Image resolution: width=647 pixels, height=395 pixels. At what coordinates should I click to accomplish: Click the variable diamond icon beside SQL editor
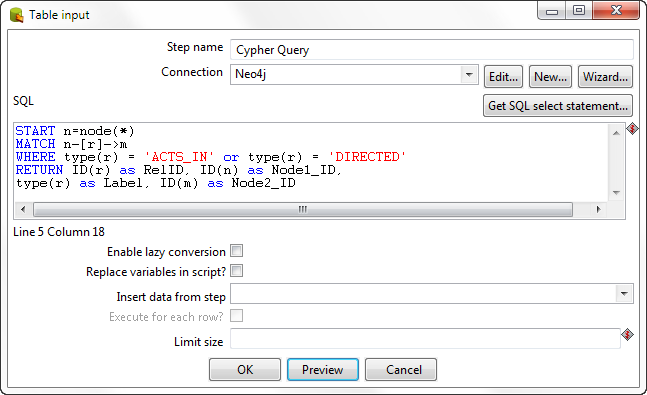pyautogui.click(x=632, y=129)
